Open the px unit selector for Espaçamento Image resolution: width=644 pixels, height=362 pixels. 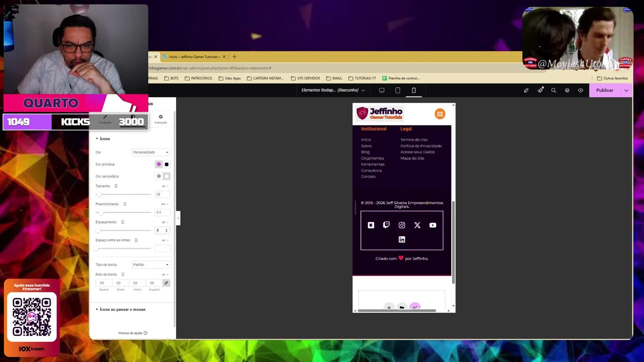coord(165,222)
